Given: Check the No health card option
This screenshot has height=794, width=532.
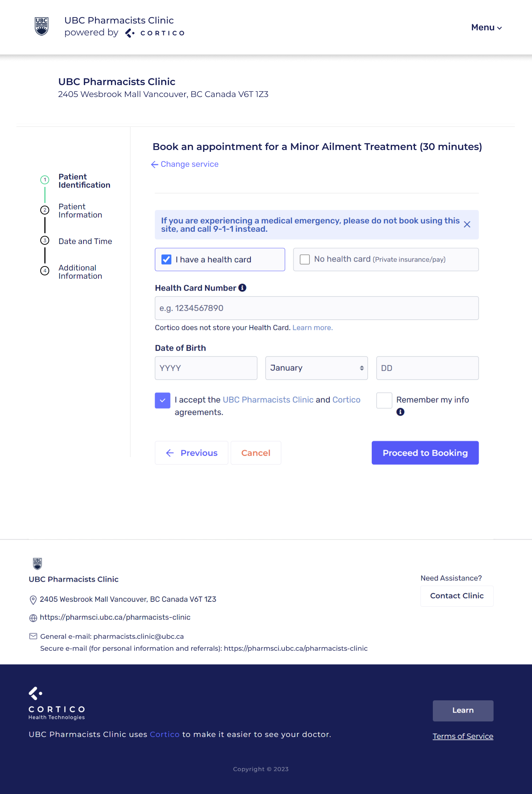Looking at the screenshot, I should [x=305, y=259].
